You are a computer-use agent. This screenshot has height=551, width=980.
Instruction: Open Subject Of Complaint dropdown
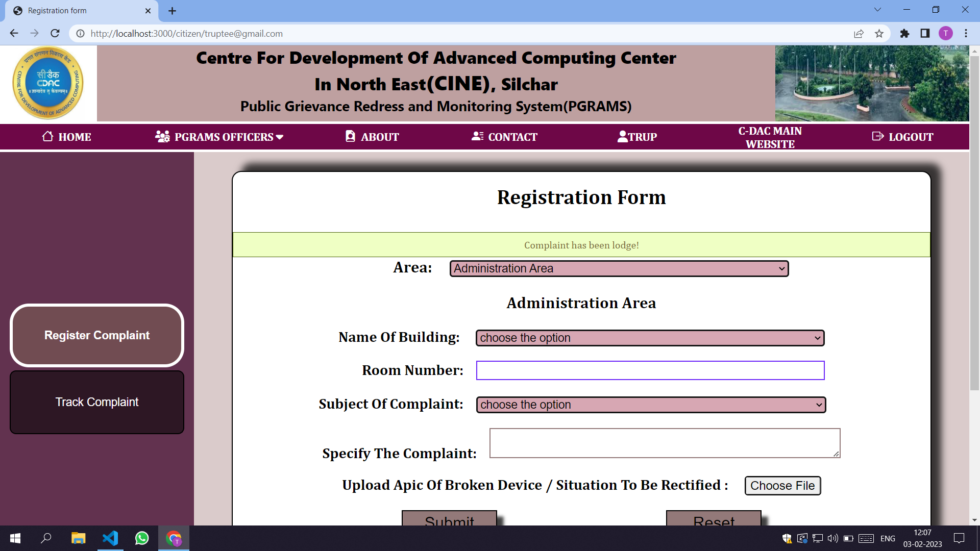point(651,405)
